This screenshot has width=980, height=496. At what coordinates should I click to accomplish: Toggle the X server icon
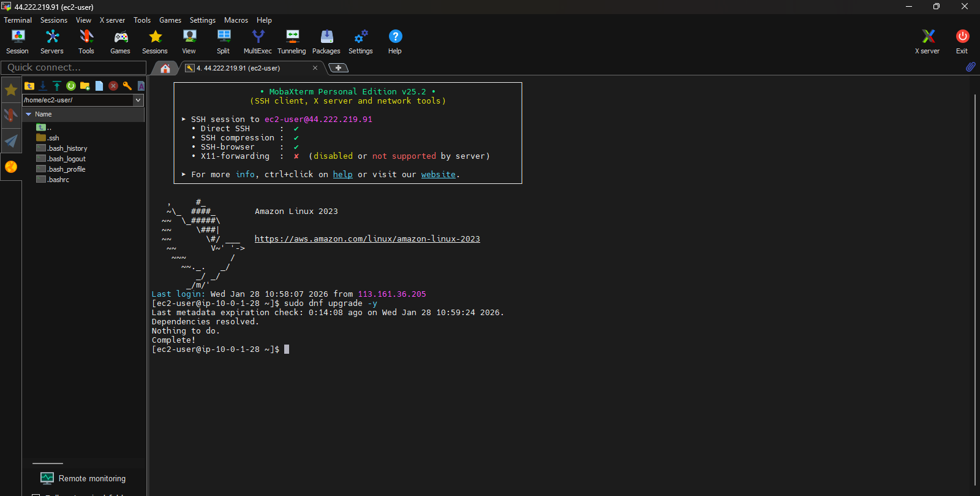point(927,42)
